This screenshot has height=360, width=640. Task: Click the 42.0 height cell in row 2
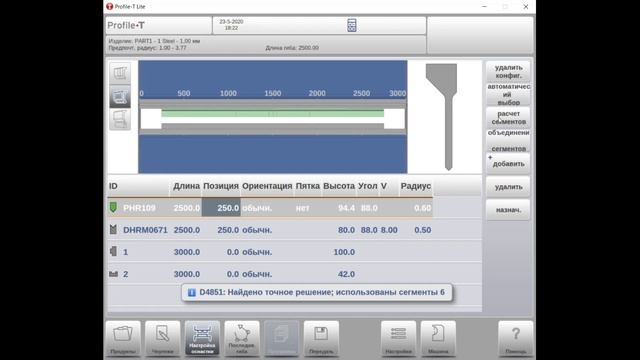[346, 274]
